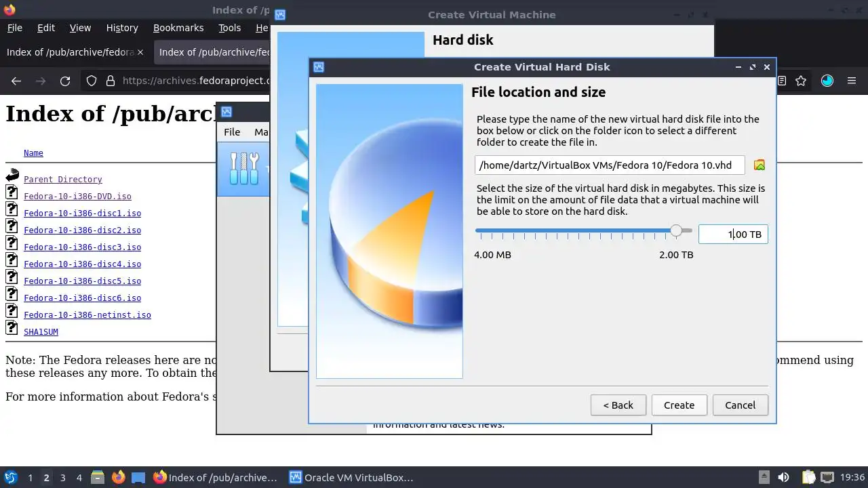The width and height of the screenshot is (868, 488).
Task: Click Firefox back arrow
Action: (x=16, y=81)
